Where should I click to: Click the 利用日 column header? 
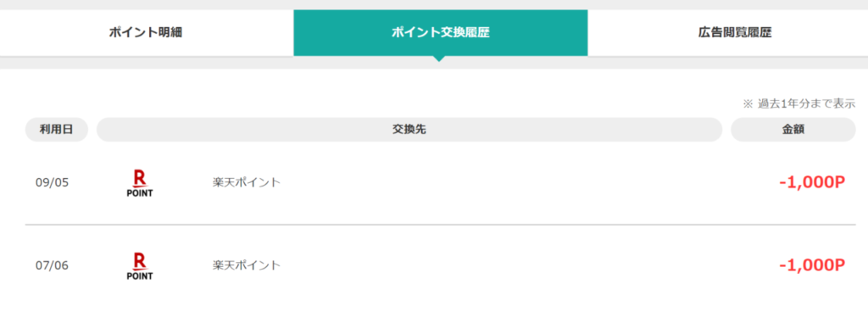click(x=57, y=130)
